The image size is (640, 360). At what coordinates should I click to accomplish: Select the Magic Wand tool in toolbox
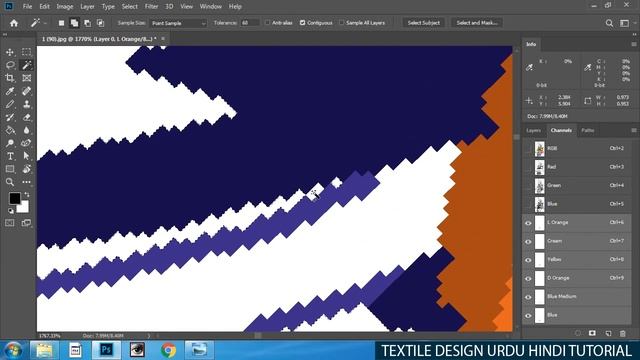pos(27,65)
